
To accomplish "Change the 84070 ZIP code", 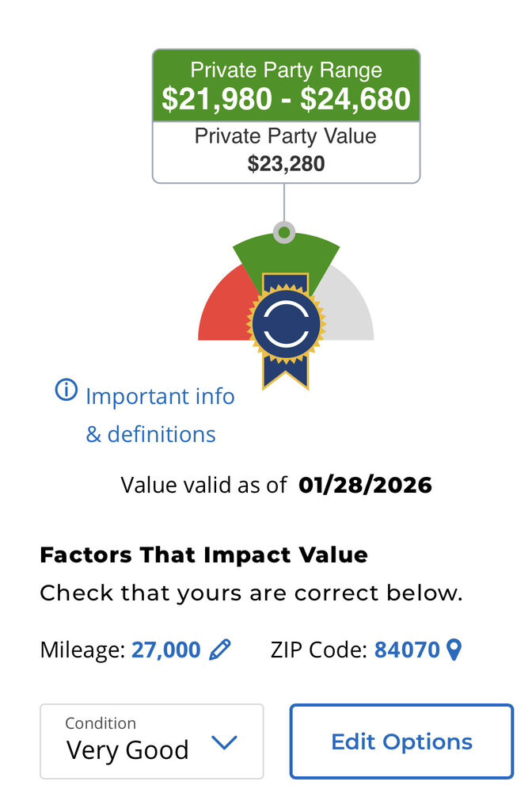I will (407, 650).
